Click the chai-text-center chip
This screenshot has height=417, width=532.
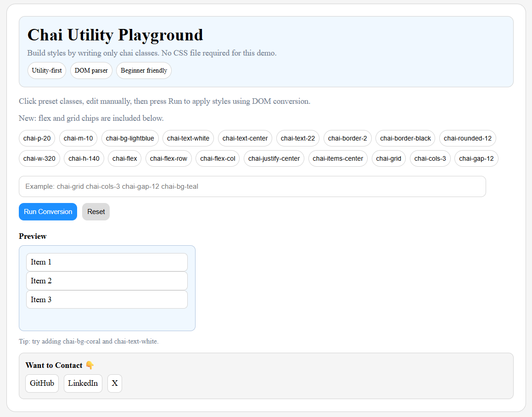[x=245, y=138]
